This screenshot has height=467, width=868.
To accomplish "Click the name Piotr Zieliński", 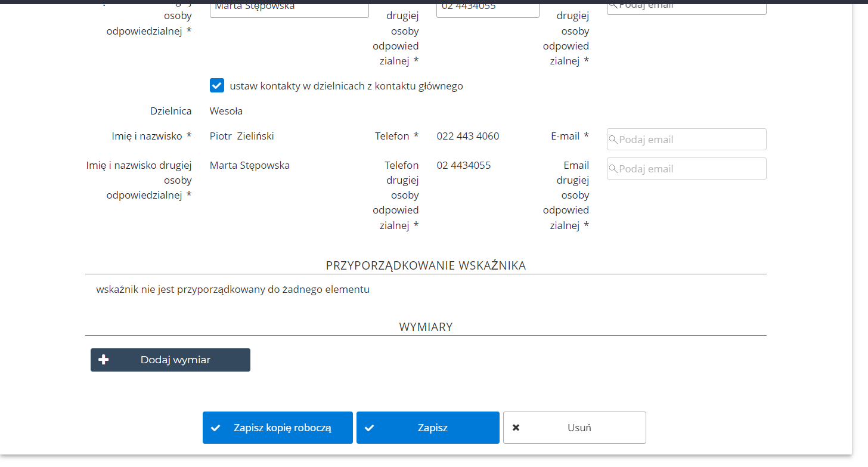I will [x=241, y=136].
